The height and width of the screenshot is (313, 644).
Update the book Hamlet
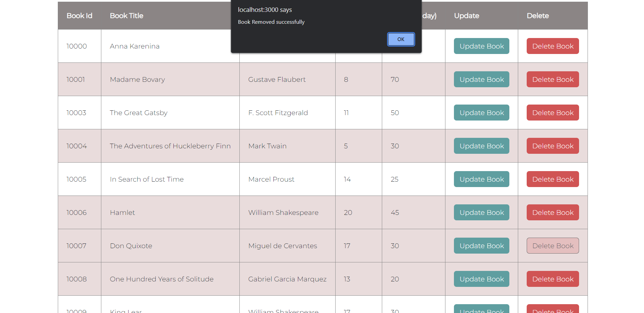pos(481,212)
